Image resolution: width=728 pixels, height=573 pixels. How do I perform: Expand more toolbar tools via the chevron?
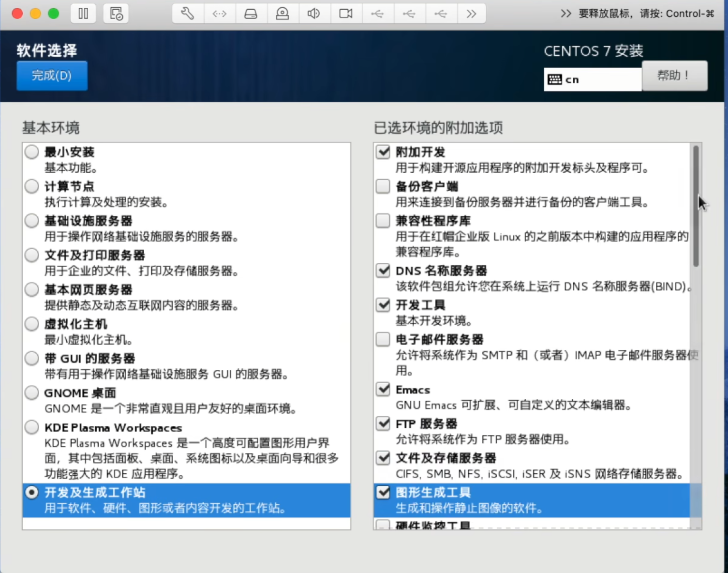pyautogui.click(x=472, y=14)
